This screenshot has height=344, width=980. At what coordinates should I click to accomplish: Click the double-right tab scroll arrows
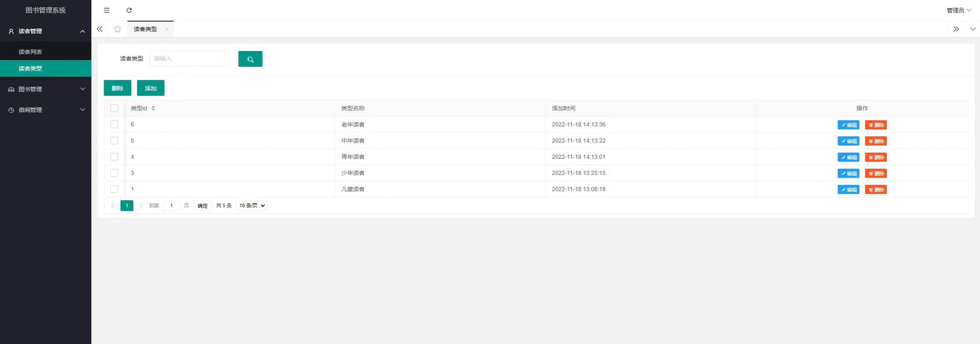956,29
